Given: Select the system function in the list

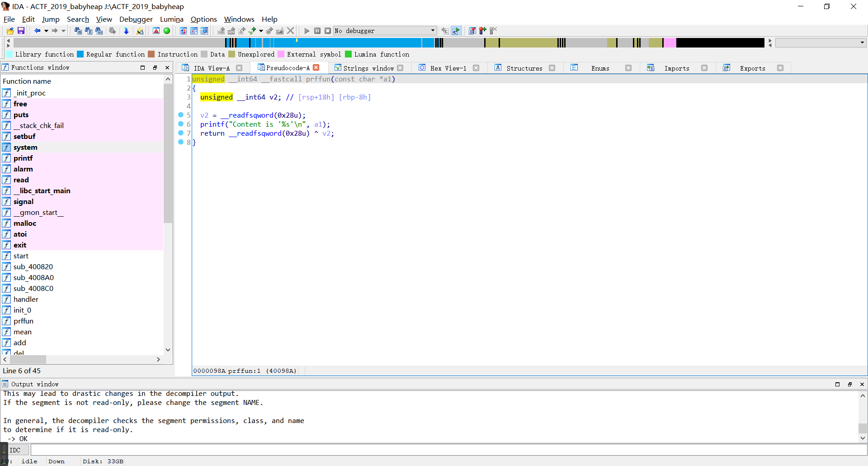Looking at the screenshot, I should click(25, 147).
